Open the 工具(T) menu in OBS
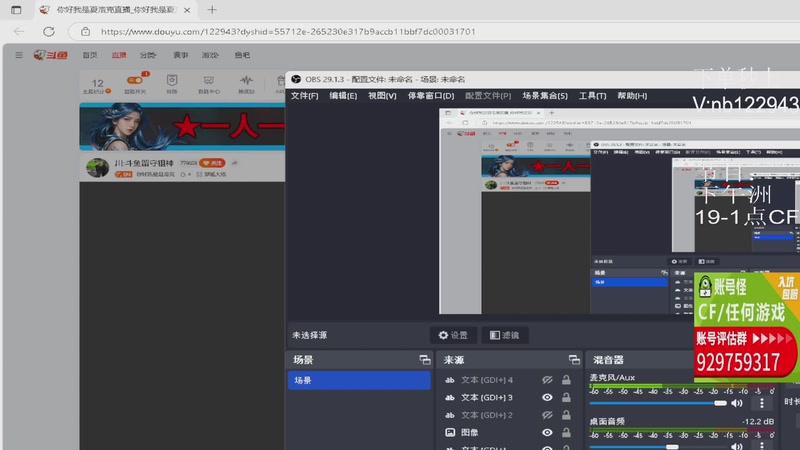The width and height of the screenshot is (800, 450). pyautogui.click(x=592, y=95)
